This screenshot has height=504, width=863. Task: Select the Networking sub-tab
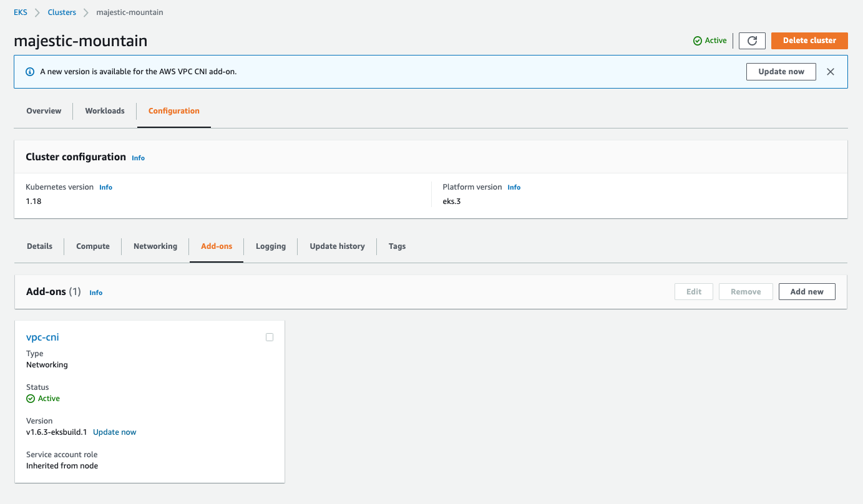(x=155, y=246)
